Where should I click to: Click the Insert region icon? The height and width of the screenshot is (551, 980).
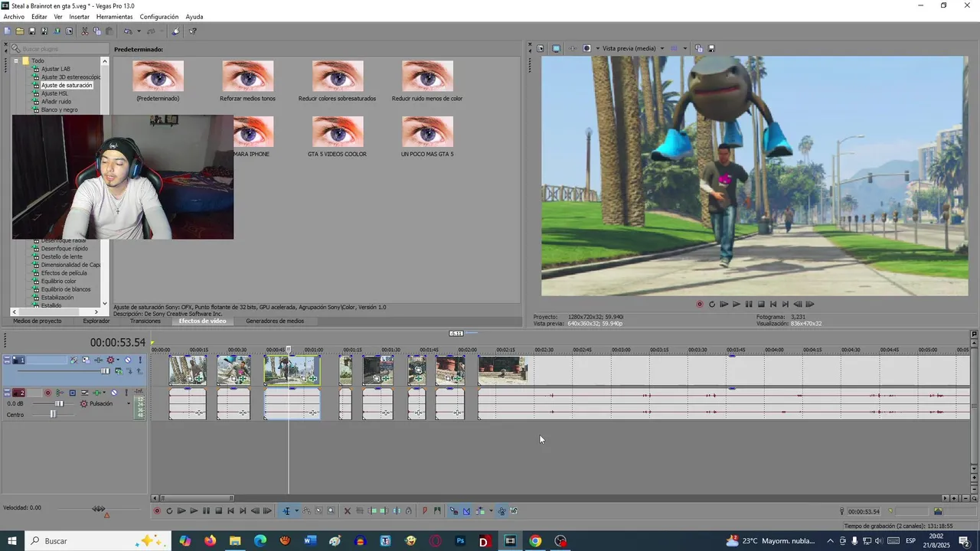pos(437,511)
